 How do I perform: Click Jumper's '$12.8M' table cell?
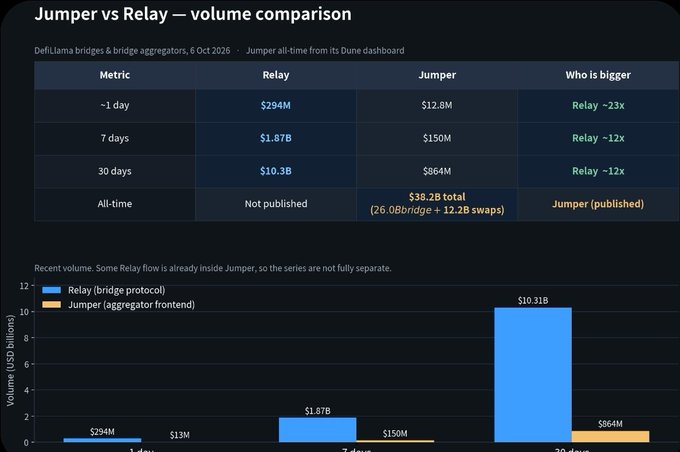[x=437, y=105]
